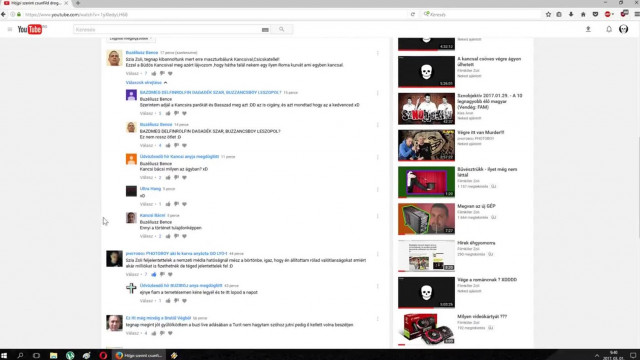Go to the YouTube home logo
Viewport: 640px width, 360px height.
(30, 29)
